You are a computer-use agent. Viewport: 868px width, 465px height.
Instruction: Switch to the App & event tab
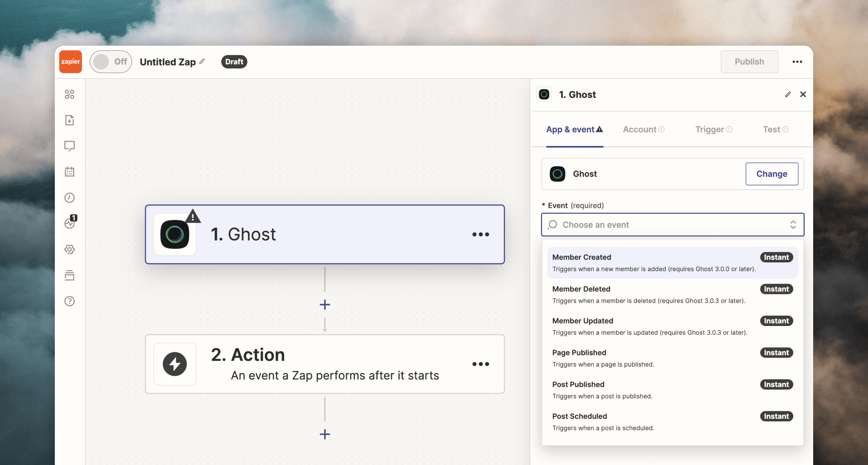pos(574,129)
